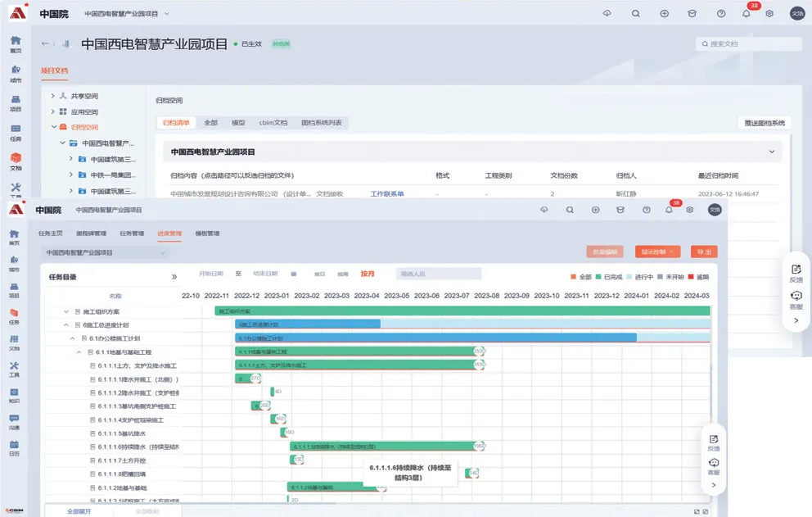Viewport: 812px width, 517px height.
Task: Click the calendar icon beside 结束日期
Action: coord(294,274)
